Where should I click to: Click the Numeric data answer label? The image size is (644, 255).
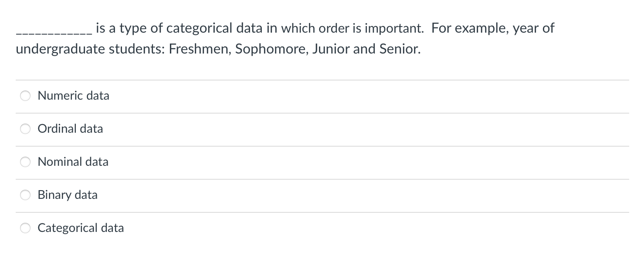[73, 96]
